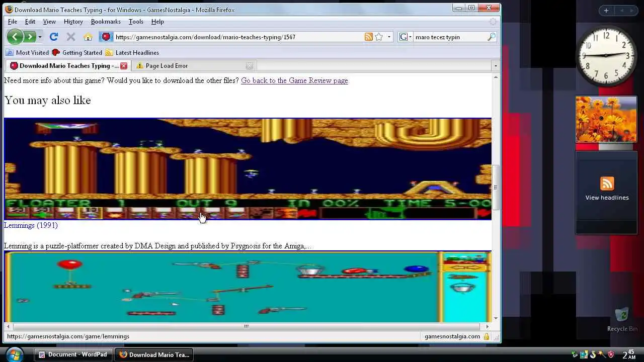
Task: Go forward with the green Forward arrow
Action: [29, 37]
